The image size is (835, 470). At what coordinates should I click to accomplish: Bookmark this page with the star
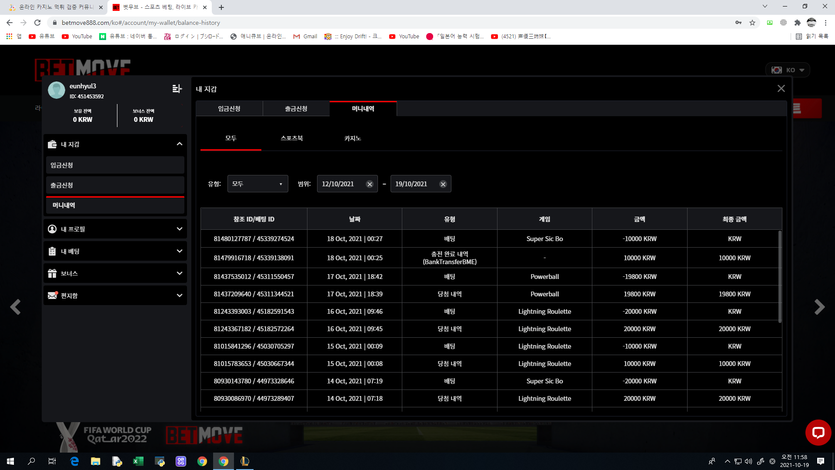752,22
